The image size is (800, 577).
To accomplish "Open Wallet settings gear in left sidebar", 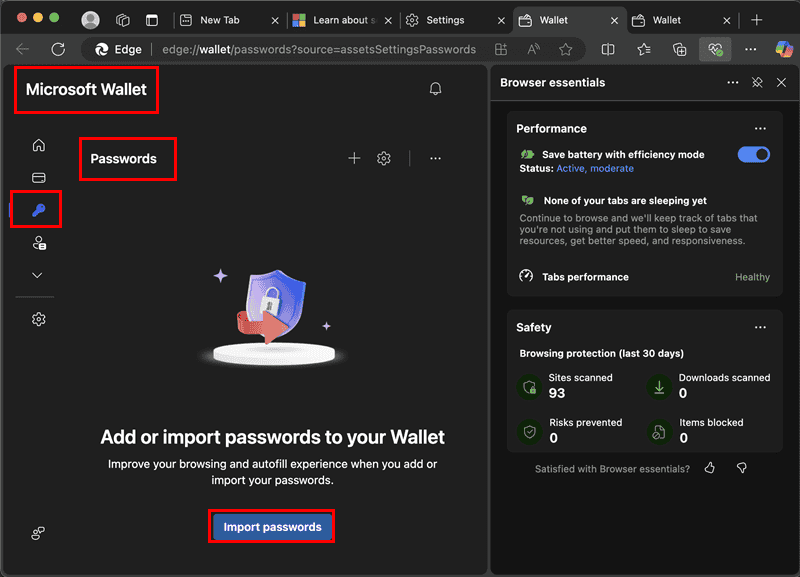I will coord(39,319).
